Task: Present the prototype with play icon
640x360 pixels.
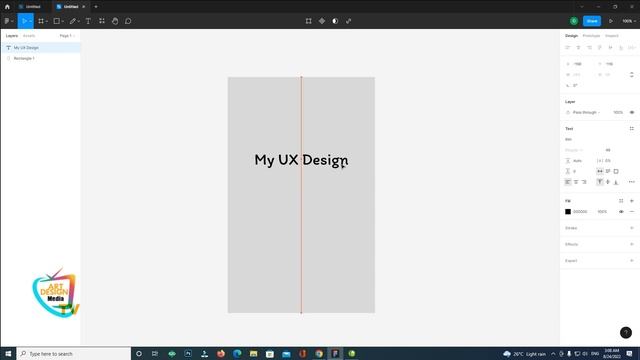Action: 611,21
